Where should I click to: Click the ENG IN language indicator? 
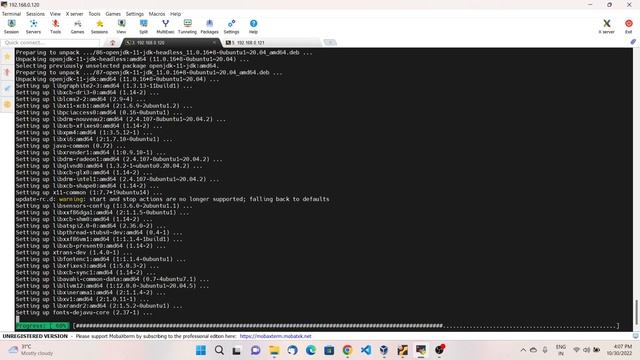pyautogui.click(x=561, y=350)
